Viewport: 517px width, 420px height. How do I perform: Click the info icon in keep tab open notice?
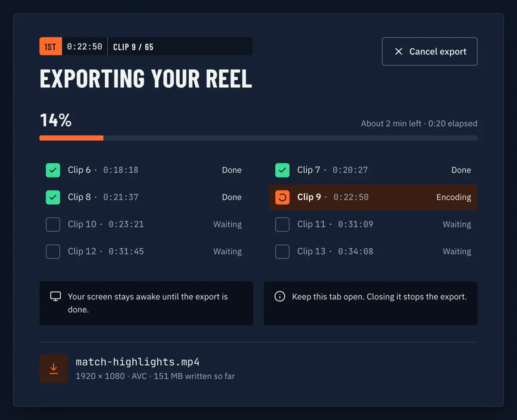click(280, 296)
